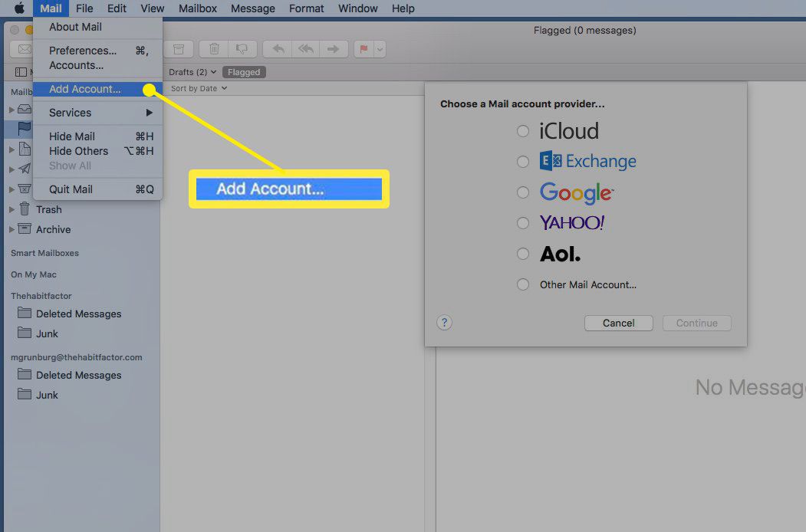806x532 pixels.
Task: Click the Forward arrow toolbar icon
Action: 334,49
